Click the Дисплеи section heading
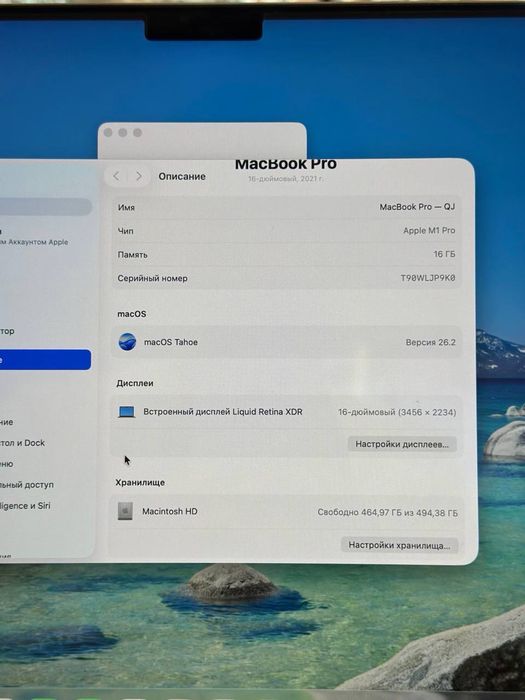Viewport: 525px width, 700px height. (x=135, y=383)
